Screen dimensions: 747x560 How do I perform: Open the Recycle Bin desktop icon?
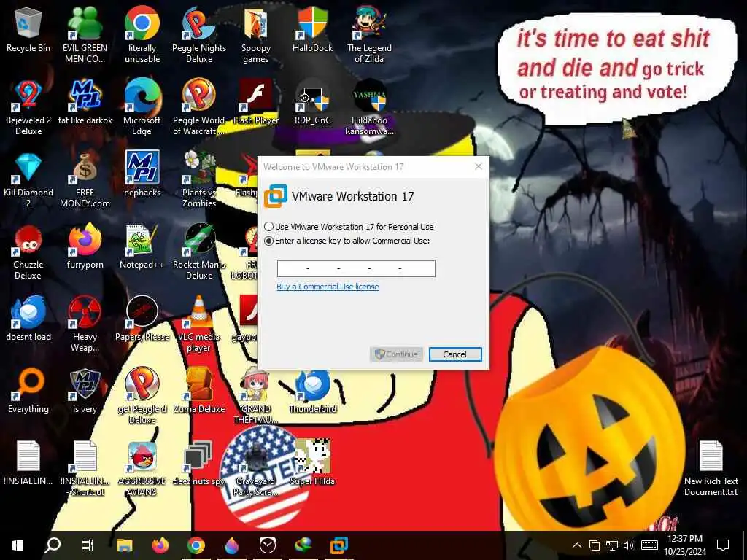click(x=28, y=29)
